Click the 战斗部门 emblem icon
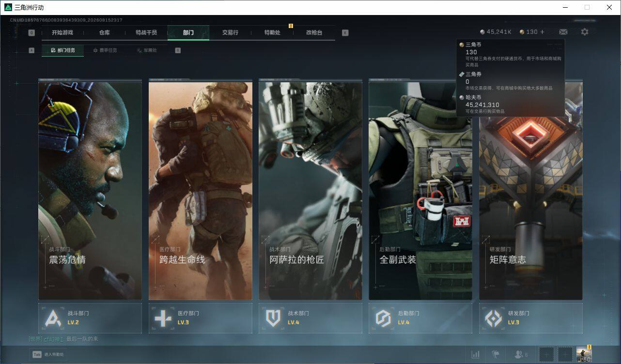Image resolution: width=621 pixels, height=364 pixels. click(53, 318)
